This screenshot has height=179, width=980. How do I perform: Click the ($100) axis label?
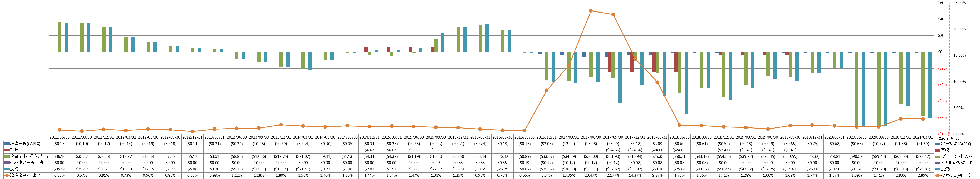(x=944, y=134)
